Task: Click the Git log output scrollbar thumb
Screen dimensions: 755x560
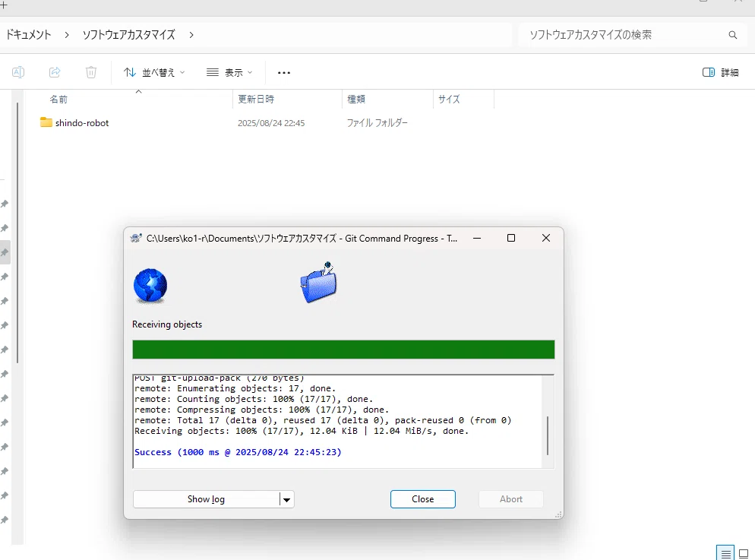Action: (548, 436)
